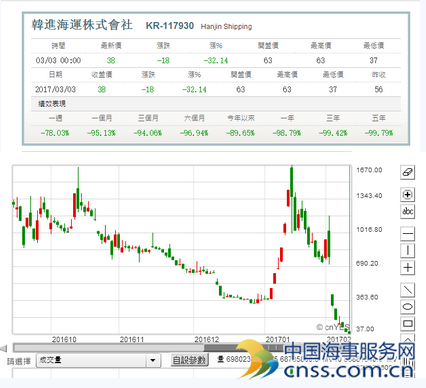426x388 pixels.
Task: Click the 今年以來 column header
Action: (241, 118)
